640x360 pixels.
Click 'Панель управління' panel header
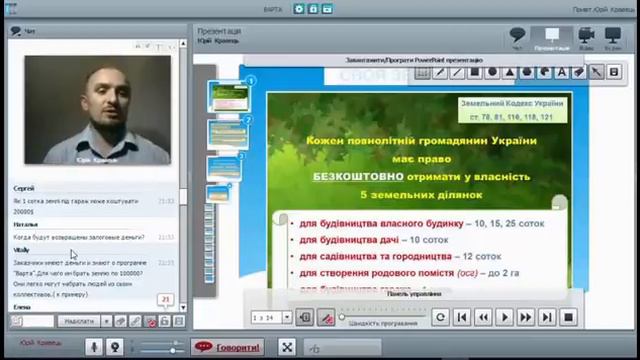(x=414, y=294)
